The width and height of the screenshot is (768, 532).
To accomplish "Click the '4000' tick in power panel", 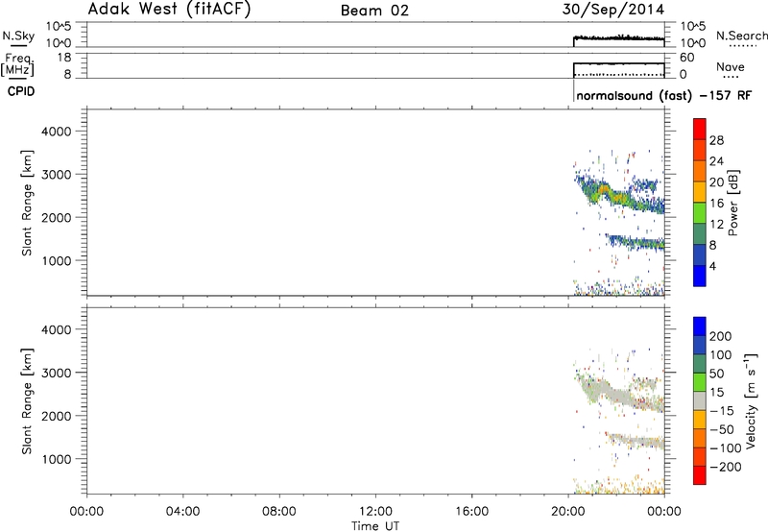I will tap(57, 132).
